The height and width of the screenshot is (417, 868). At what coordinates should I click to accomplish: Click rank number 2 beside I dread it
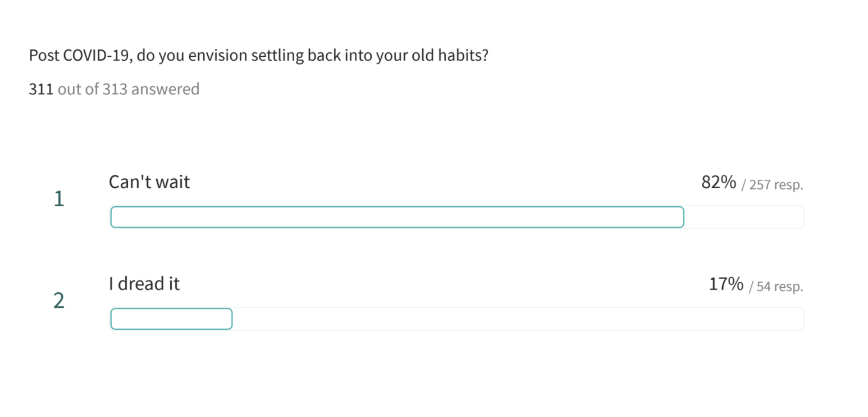tap(59, 301)
